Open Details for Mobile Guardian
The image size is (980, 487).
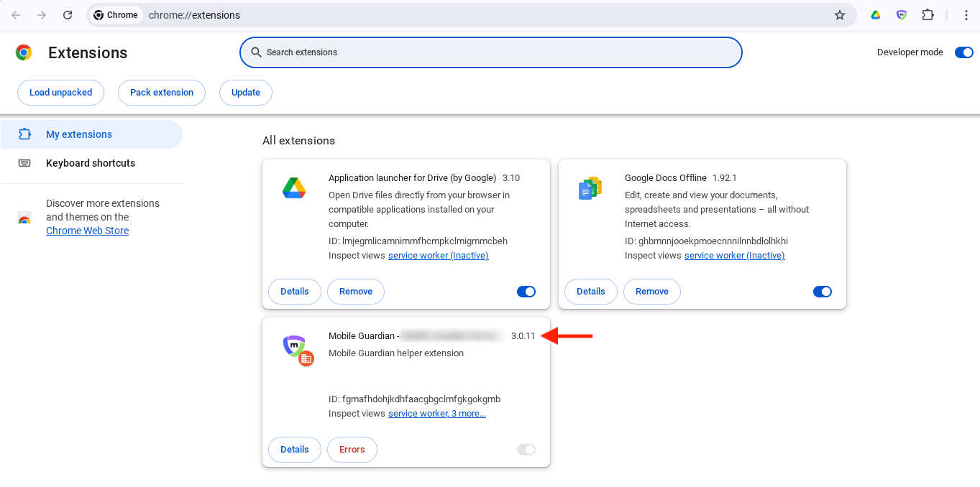(295, 450)
